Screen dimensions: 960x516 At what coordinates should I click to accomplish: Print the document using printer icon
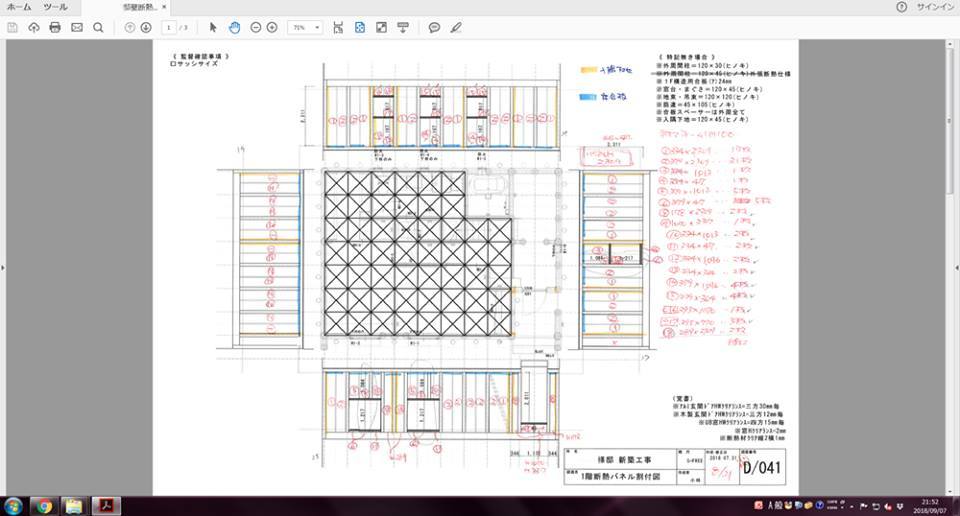[55, 28]
